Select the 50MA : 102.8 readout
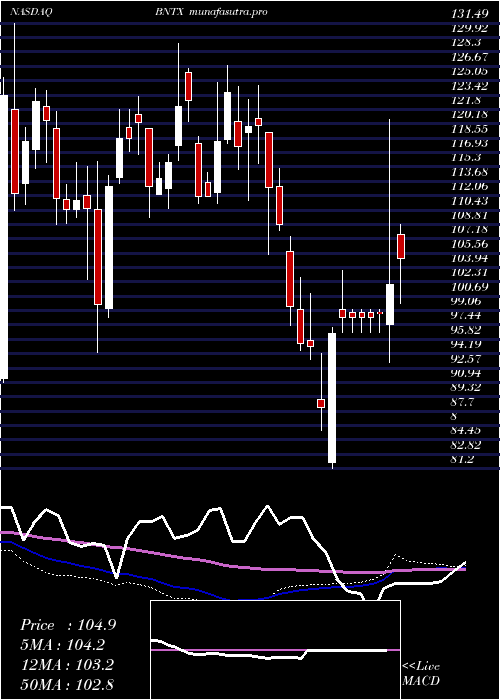Image resolution: width=500 pixels, height=700 pixels. (66, 684)
